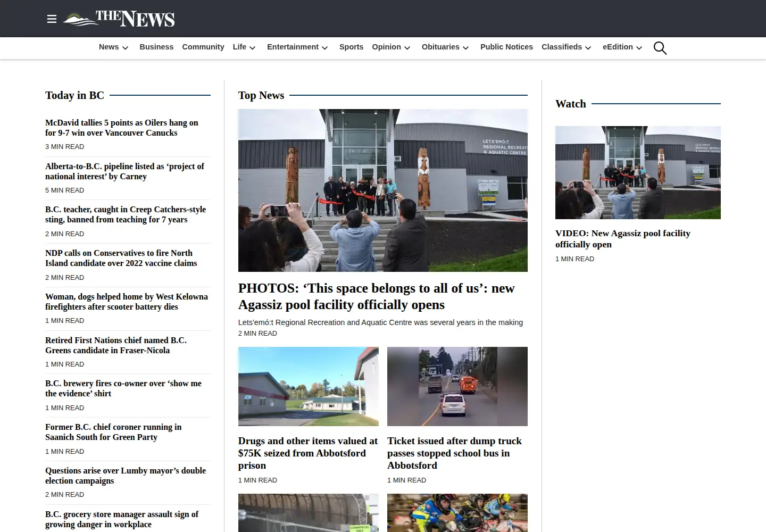Open the hamburger menu icon
766x532 pixels.
52,19
